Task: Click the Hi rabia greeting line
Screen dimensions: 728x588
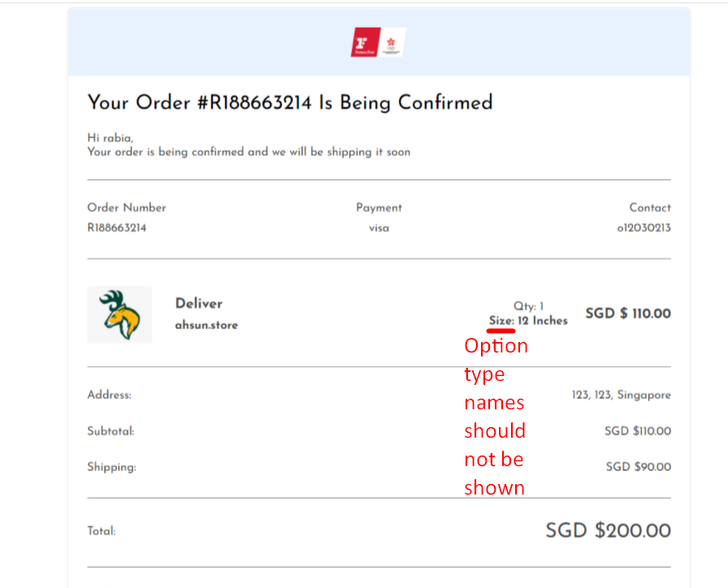Action: (x=110, y=138)
